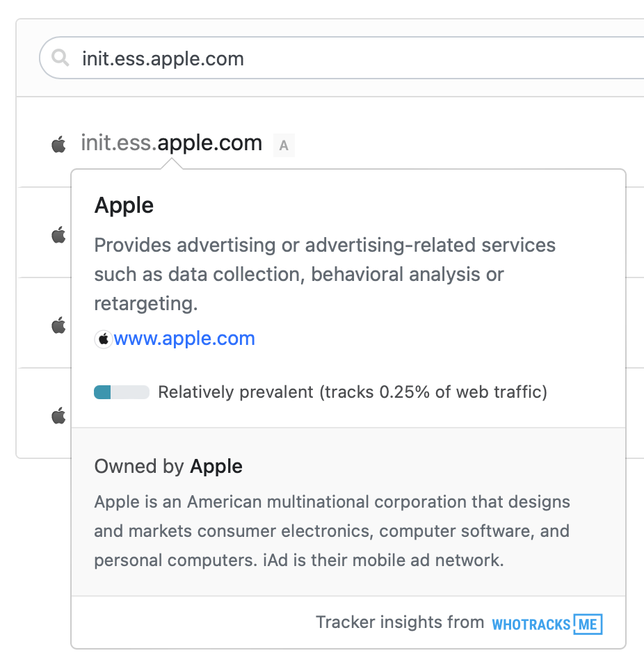Open the www.apple.com link
Screen dimensions: 644x669
point(184,339)
